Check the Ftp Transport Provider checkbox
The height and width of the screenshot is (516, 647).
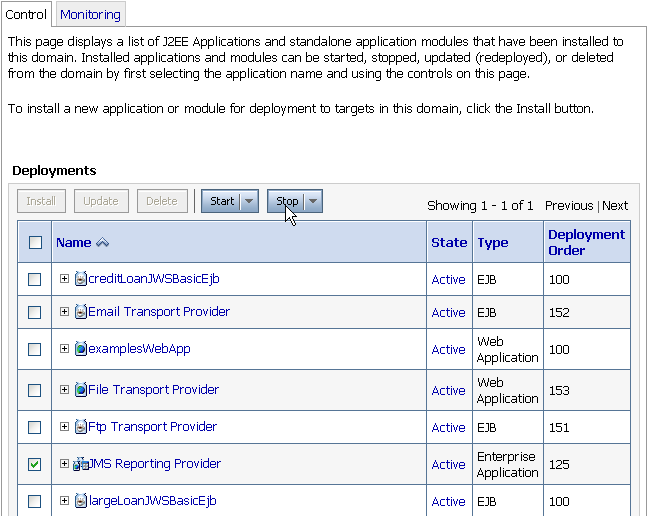tap(34, 427)
